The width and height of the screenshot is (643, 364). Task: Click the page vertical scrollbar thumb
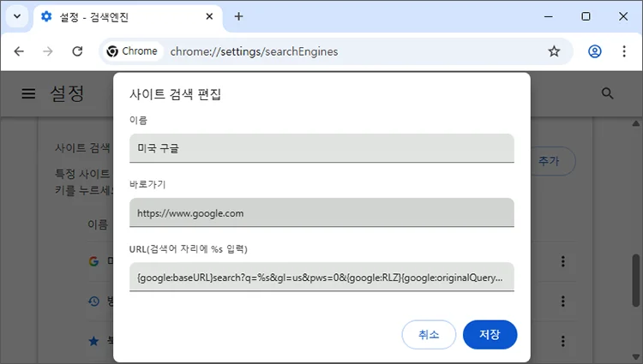click(635, 280)
